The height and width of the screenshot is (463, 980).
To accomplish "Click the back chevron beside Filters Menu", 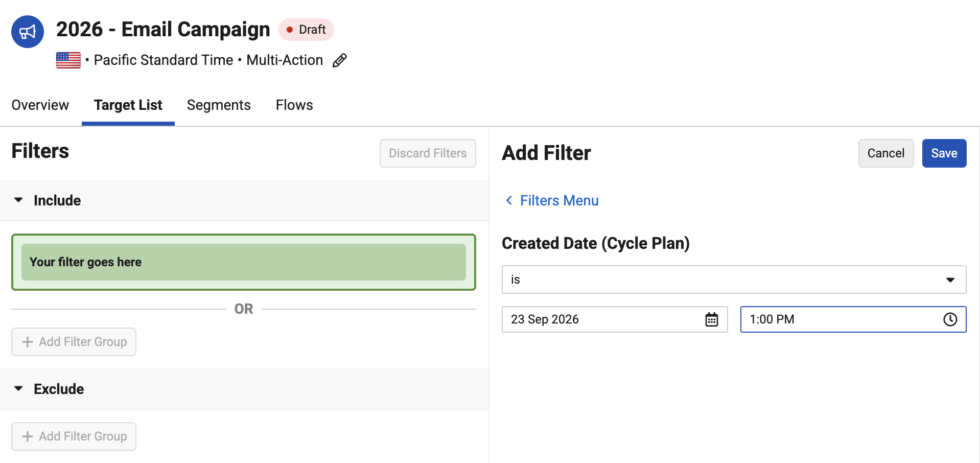I will pos(509,200).
